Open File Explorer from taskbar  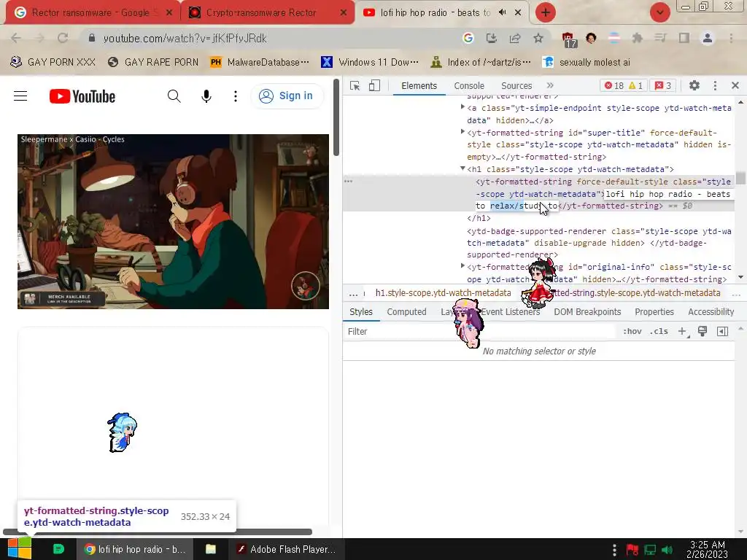[x=211, y=549]
